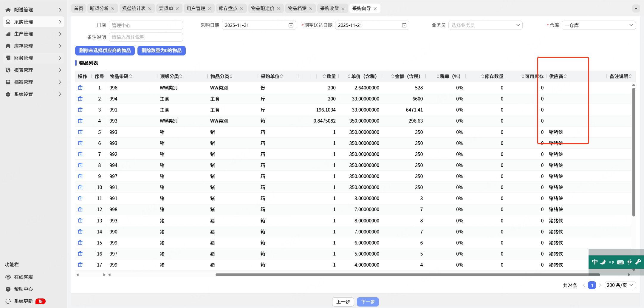Open the 业务员 dropdown
The width and height of the screenshot is (644, 308).
click(485, 25)
